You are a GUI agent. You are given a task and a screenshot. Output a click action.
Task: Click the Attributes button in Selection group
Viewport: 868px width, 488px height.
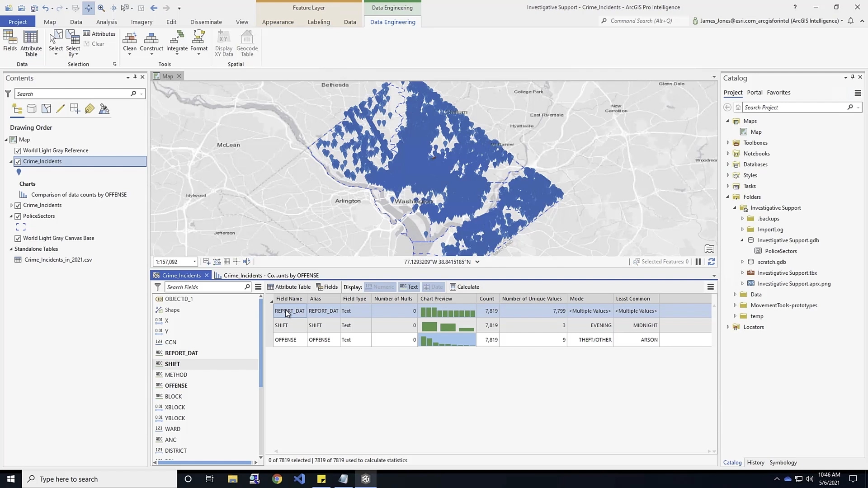(x=99, y=34)
